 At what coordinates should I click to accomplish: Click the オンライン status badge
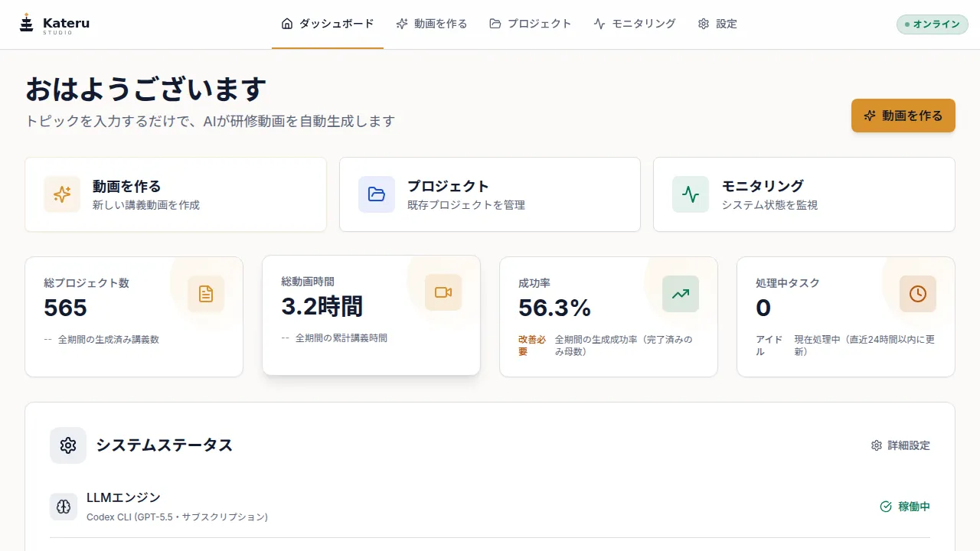(x=933, y=24)
